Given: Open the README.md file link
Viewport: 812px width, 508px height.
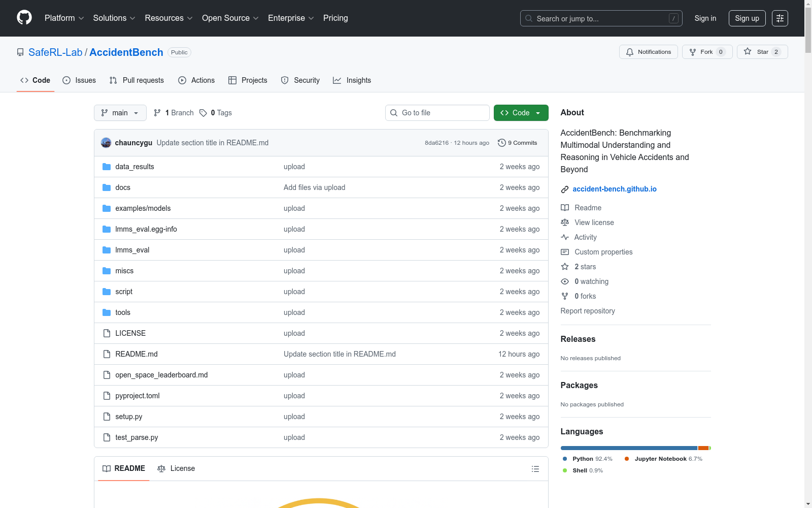Looking at the screenshot, I should (137, 354).
